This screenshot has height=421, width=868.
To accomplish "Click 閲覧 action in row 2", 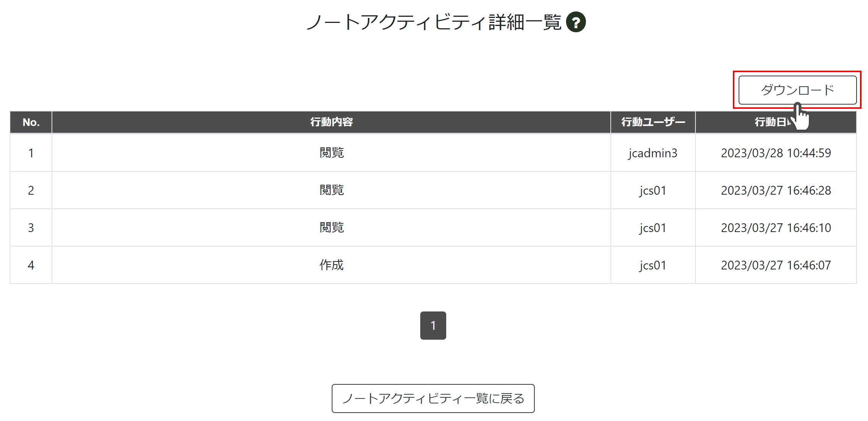I will [x=331, y=190].
